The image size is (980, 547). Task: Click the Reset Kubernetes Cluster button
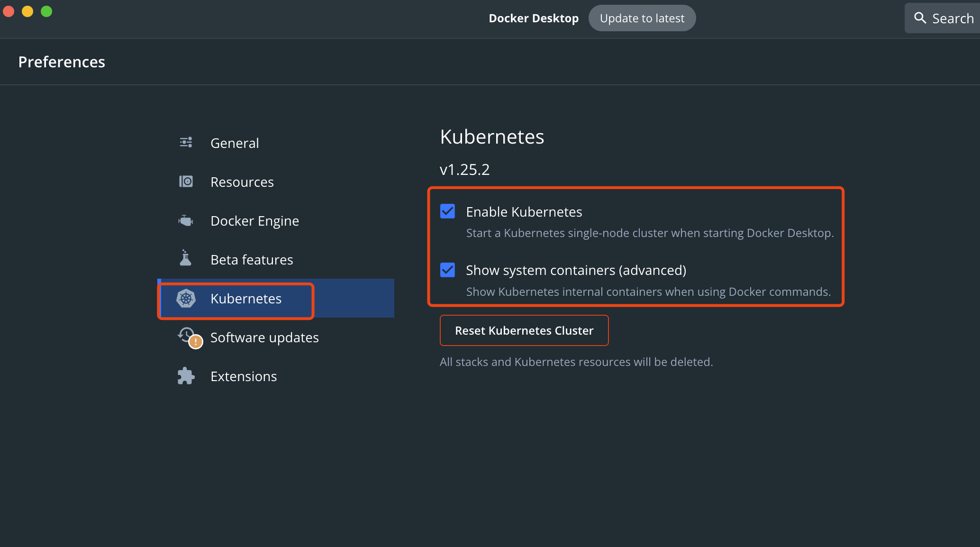click(524, 330)
